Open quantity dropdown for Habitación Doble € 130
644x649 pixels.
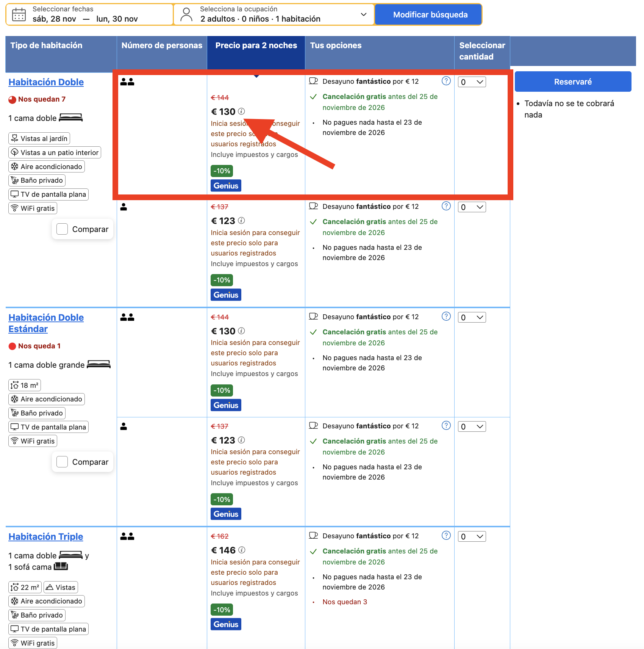point(472,82)
